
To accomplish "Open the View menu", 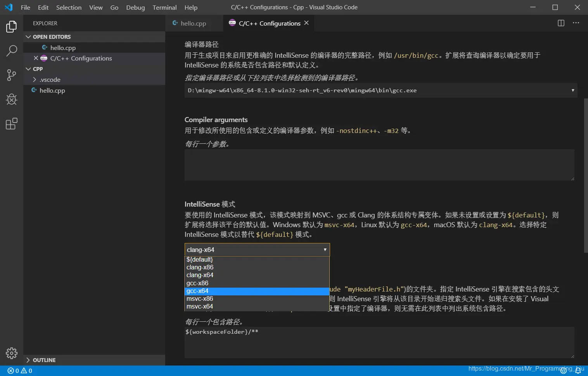I will coord(96,7).
